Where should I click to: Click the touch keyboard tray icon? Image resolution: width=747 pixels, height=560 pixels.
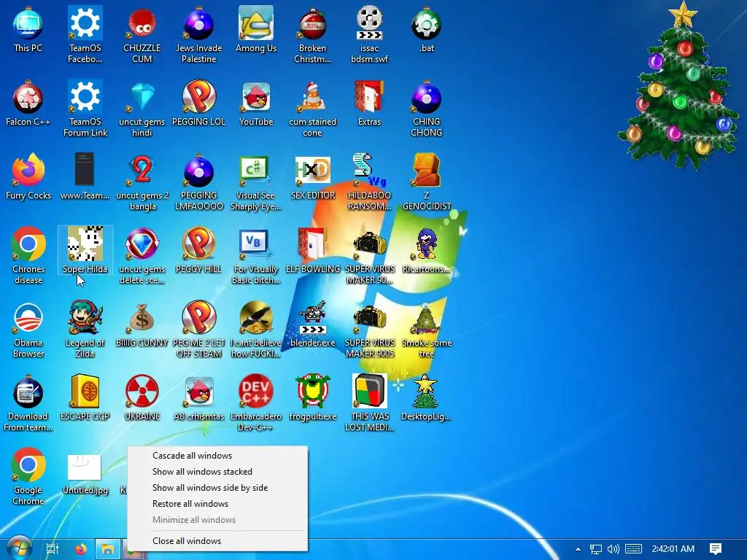click(x=634, y=549)
